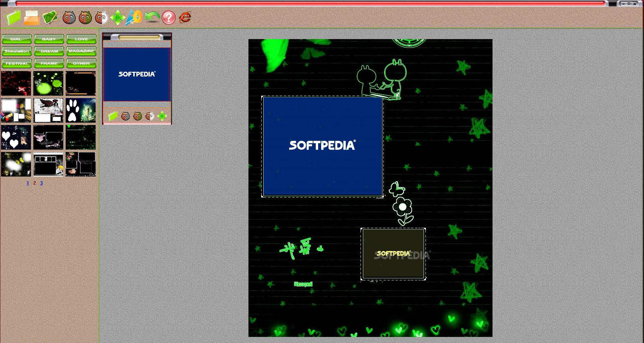
Task: Pick the white hearts template thumbnail
Action: point(16,137)
